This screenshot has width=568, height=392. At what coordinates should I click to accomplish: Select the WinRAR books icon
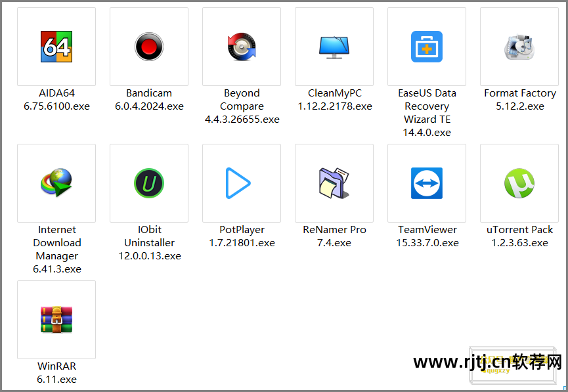pos(56,320)
